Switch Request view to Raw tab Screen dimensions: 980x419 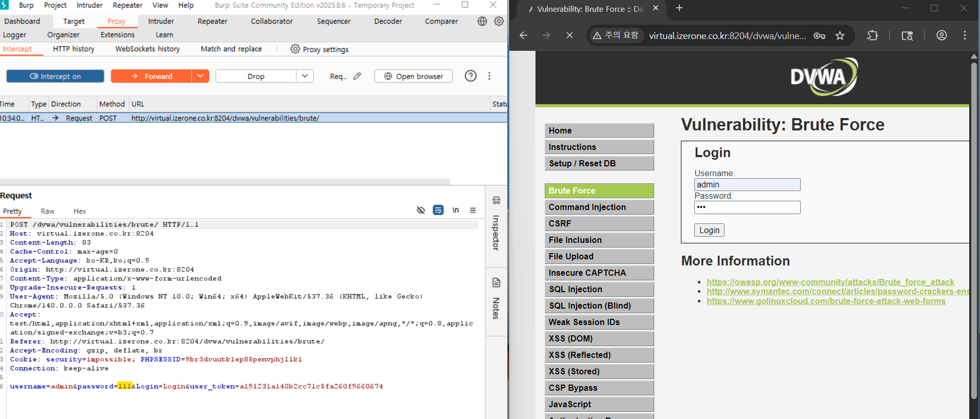(x=47, y=211)
